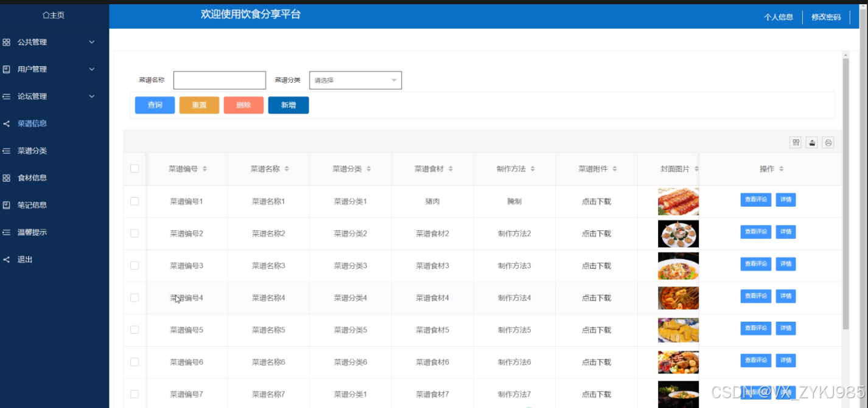
Task: Check the row for 菜谱编号1
Action: [x=135, y=201]
